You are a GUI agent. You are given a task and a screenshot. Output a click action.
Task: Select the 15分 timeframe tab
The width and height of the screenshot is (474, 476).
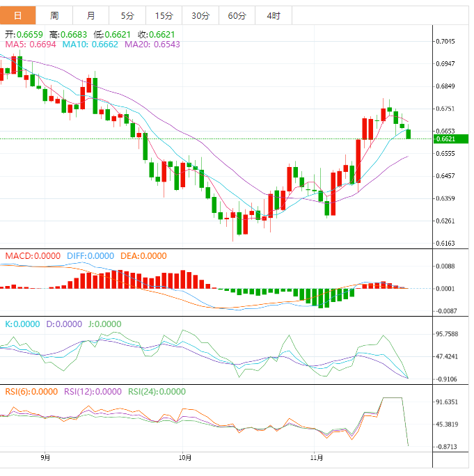[164, 15]
